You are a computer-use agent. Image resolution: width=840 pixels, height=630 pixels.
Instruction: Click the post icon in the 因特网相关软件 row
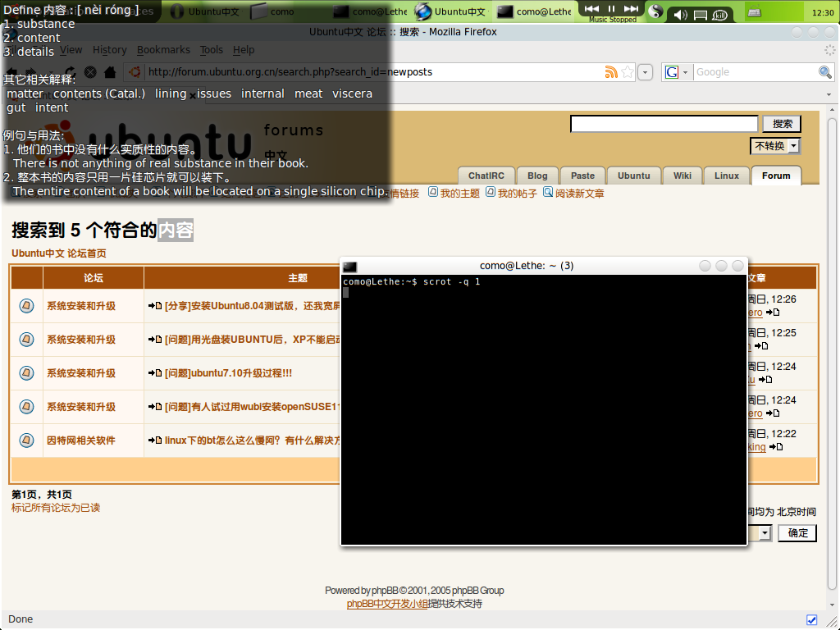[26, 441]
